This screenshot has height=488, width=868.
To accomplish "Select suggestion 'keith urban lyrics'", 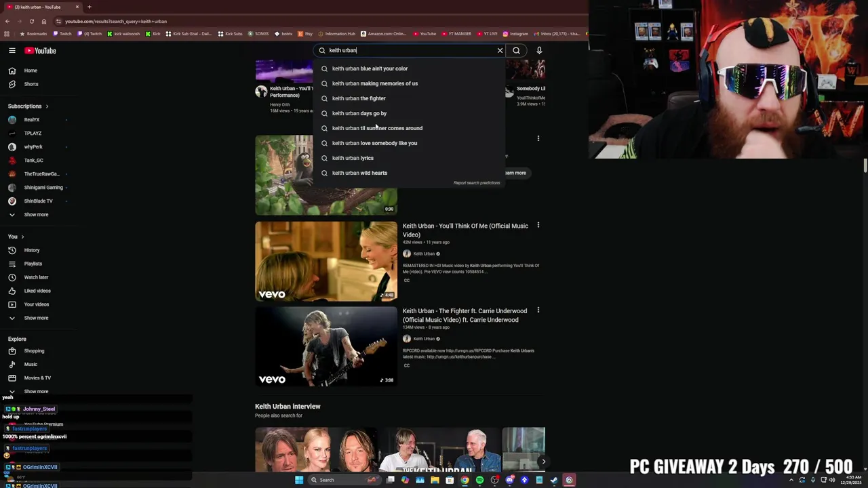I will coord(410,158).
